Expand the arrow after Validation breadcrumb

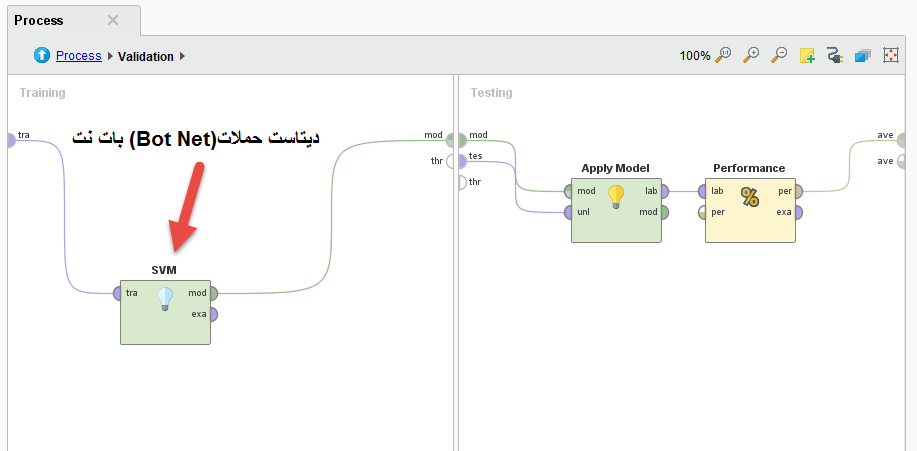click(x=184, y=57)
